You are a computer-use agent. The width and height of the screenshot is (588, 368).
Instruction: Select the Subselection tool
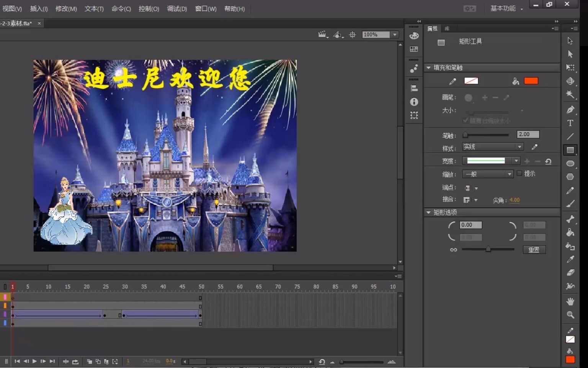click(x=570, y=54)
